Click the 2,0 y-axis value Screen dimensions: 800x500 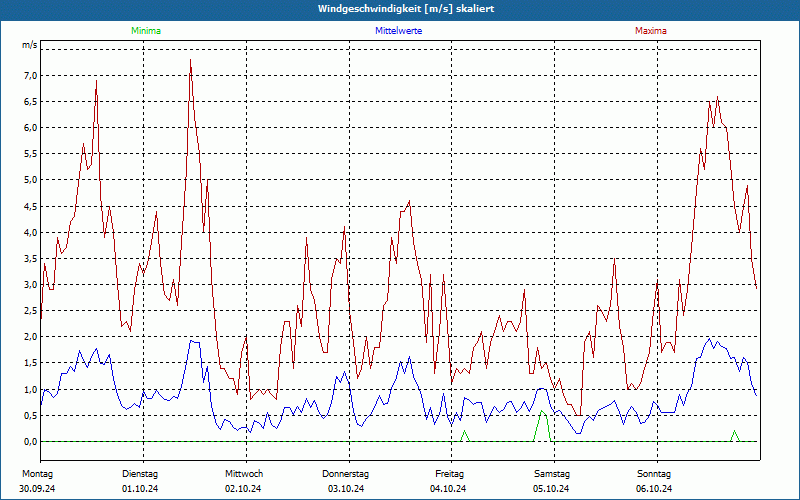(x=31, y=337)
